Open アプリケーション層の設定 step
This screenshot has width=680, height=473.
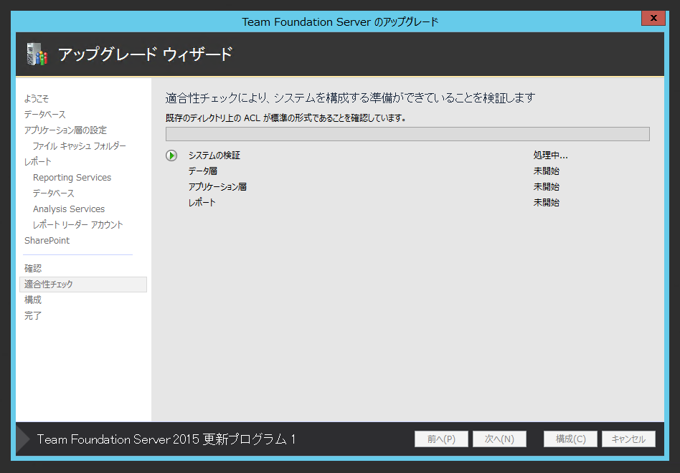[x=65, y=130]
